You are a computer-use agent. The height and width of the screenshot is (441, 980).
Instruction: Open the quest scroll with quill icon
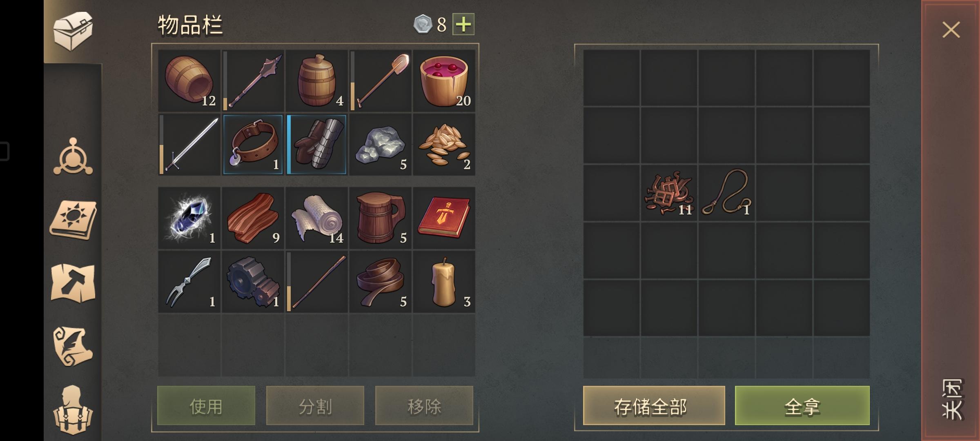click(x=73, y=346)
